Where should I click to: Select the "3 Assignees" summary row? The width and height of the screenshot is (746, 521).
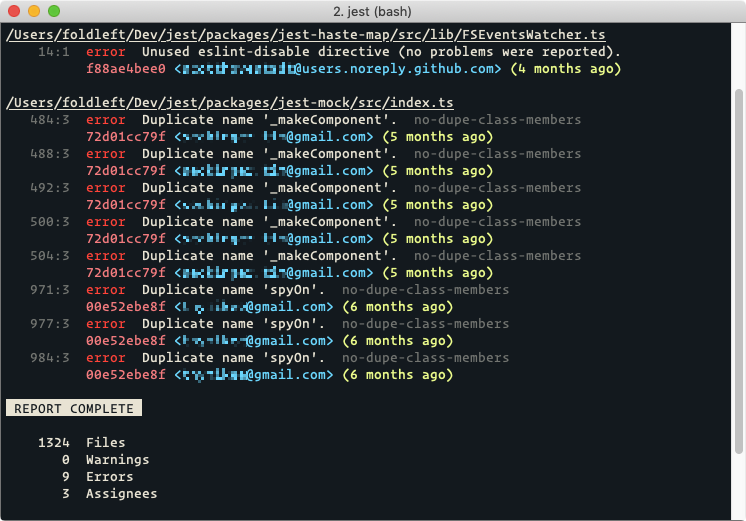109,494
